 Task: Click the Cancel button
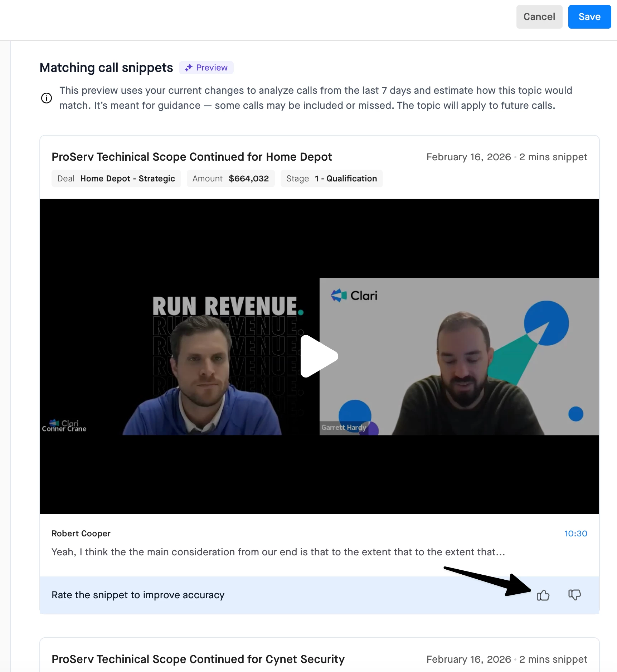[539, 17]
